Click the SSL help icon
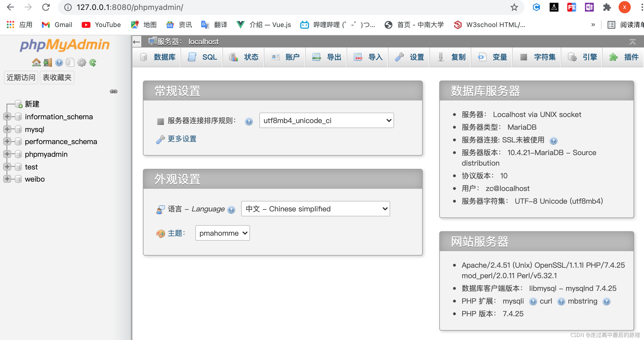 [553, 141]
